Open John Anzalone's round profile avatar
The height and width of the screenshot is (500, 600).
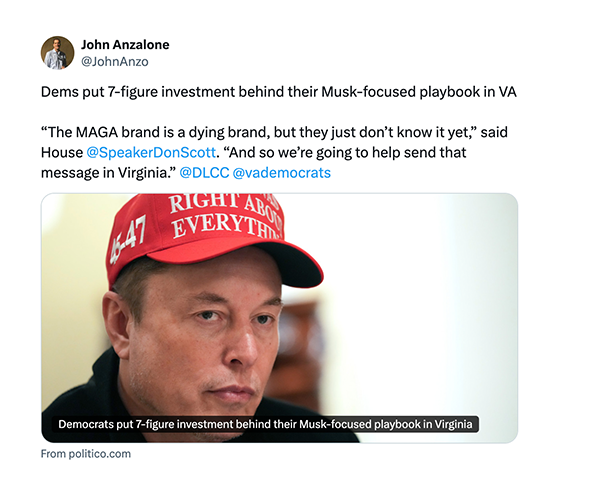[57, 53]
